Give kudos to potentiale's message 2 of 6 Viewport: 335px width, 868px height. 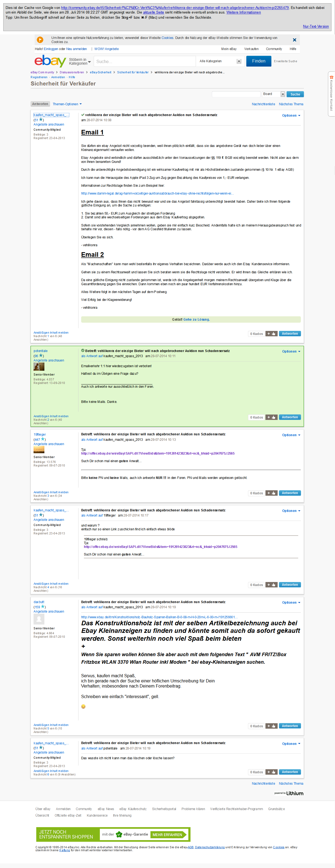(271, 417)
